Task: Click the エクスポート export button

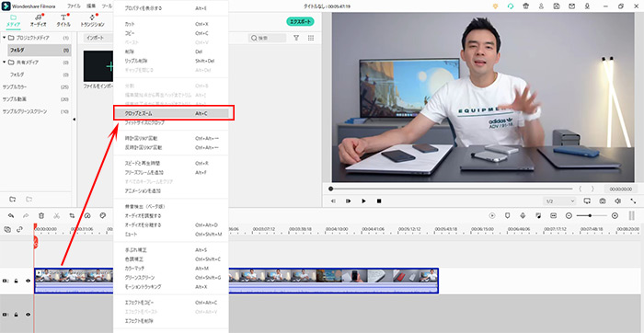Action: click(x=300, y=22)
